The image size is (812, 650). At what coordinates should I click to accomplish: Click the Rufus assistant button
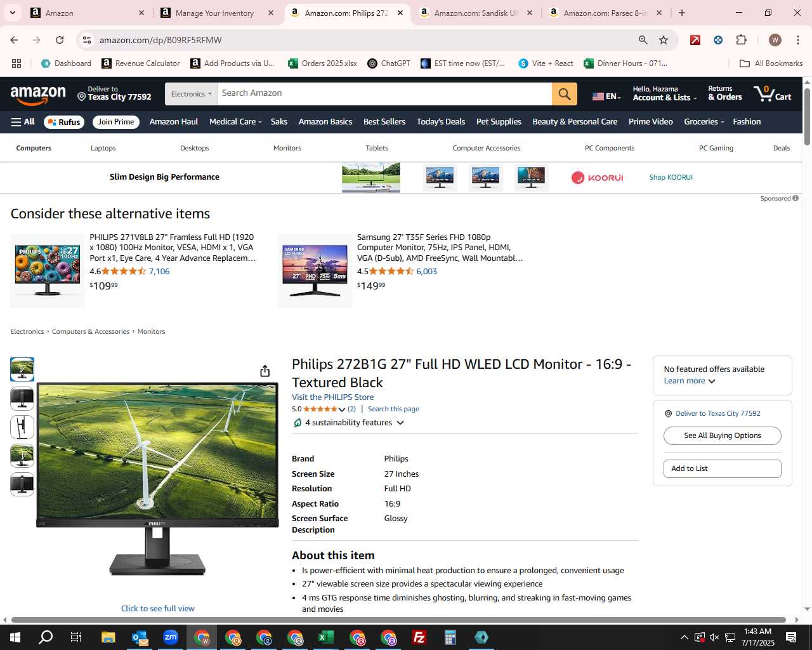point(64,122)
